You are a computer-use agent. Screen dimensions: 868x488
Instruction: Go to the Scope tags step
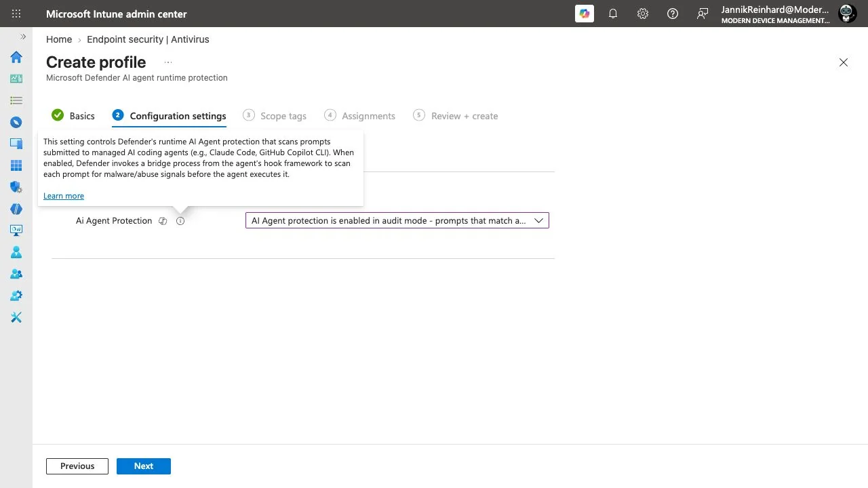(x=275, y=116)
